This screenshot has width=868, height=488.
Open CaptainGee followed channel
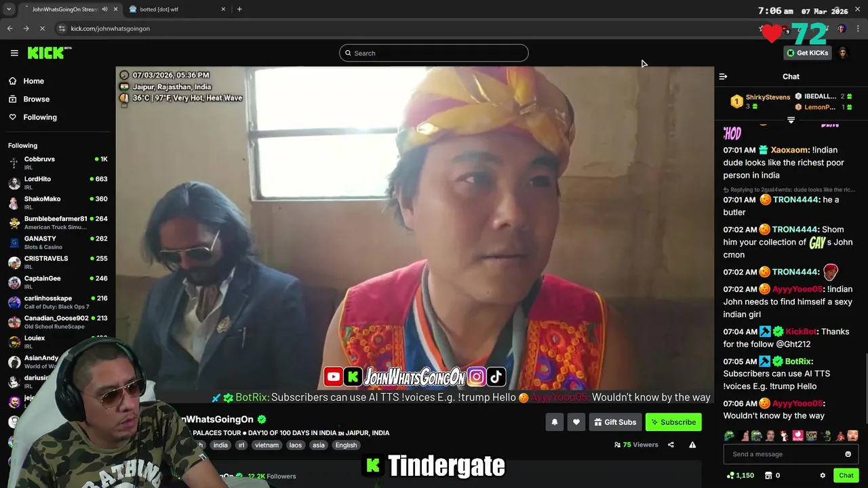58,282
